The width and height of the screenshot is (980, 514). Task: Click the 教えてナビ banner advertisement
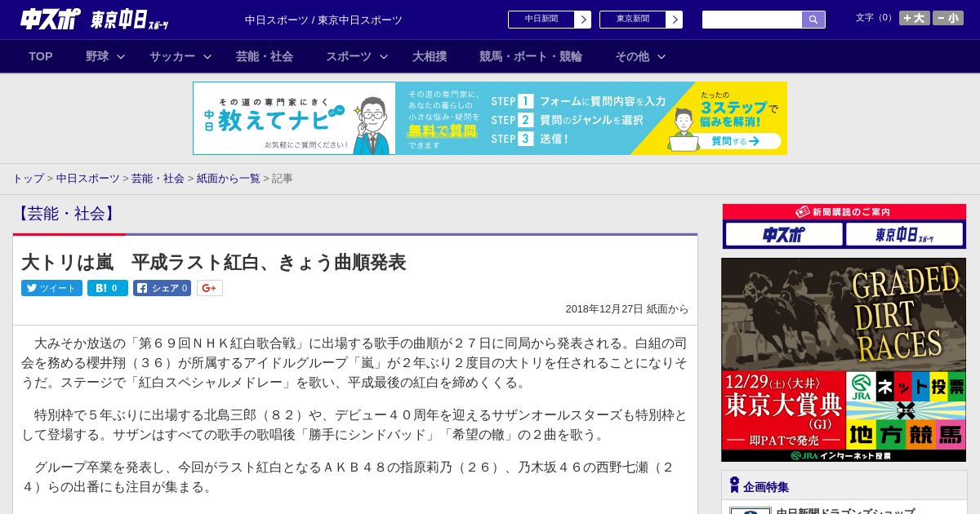490,118
